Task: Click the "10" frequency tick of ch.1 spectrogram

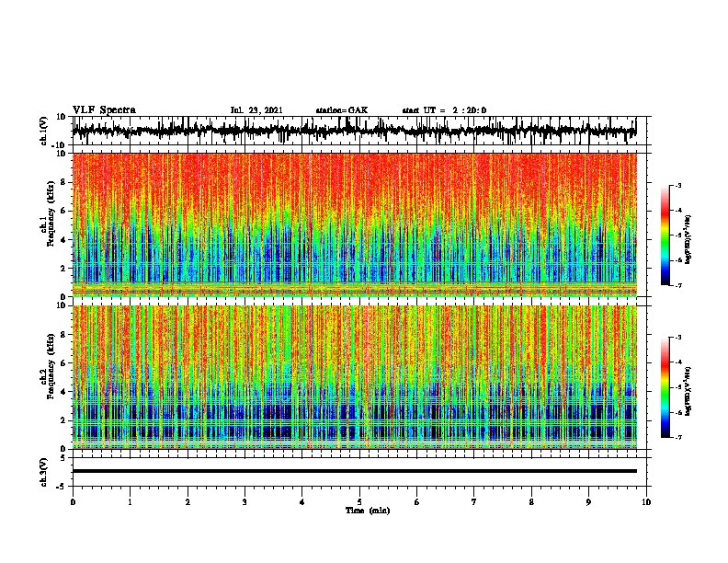Action: [62, 154]
